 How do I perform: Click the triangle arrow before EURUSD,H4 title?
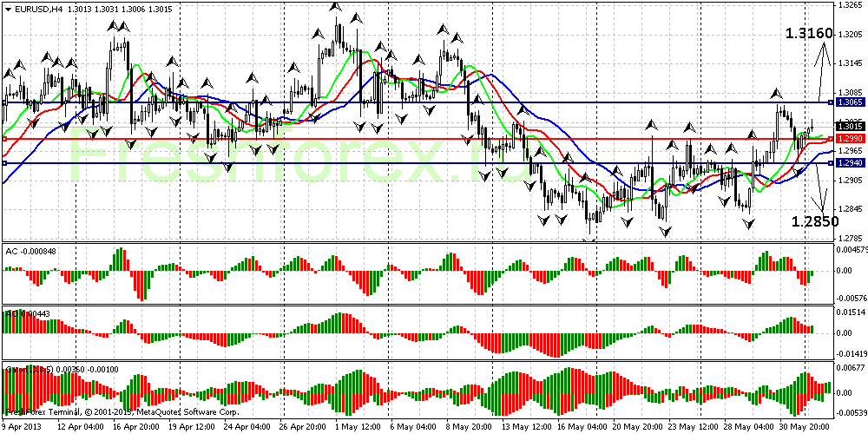[8, 9]
